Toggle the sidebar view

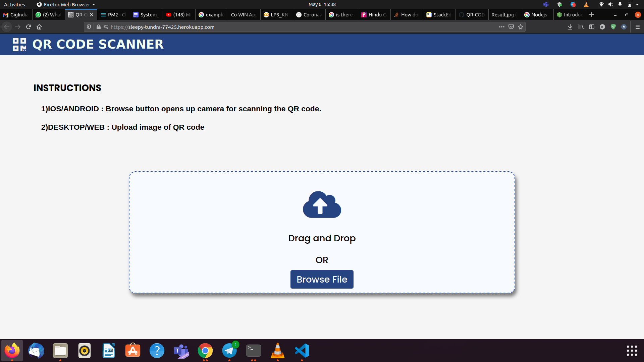592,27
